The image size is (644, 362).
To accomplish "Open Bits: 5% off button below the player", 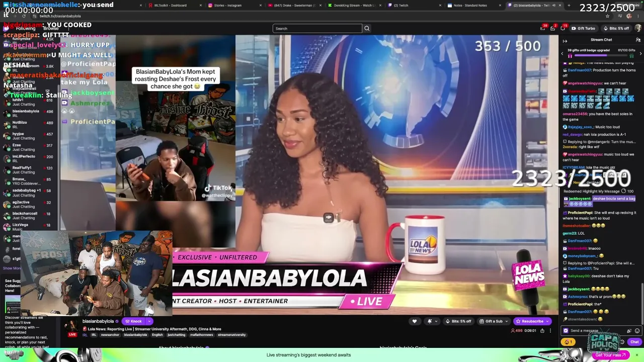I will pos(458,321).
